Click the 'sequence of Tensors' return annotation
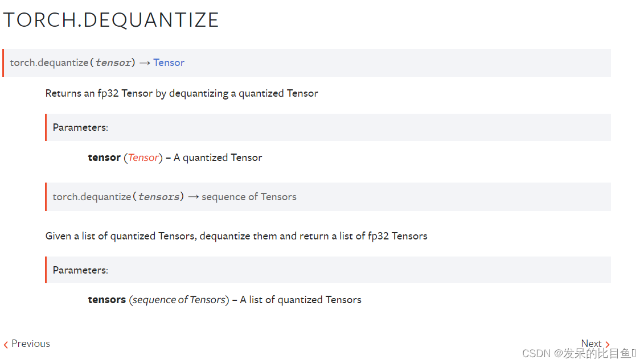The height and width of the screenshot is (364, 644). click(x=249, y=197)
